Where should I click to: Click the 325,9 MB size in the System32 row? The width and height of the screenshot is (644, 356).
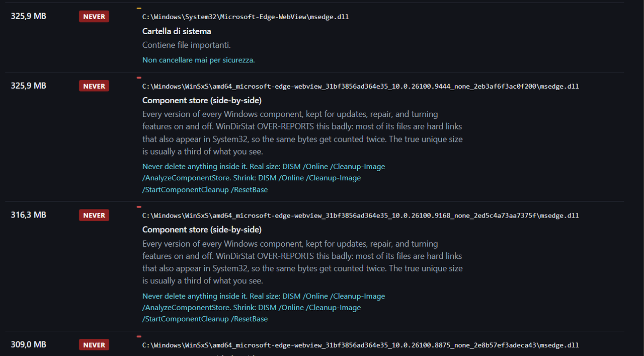(29, 16)
